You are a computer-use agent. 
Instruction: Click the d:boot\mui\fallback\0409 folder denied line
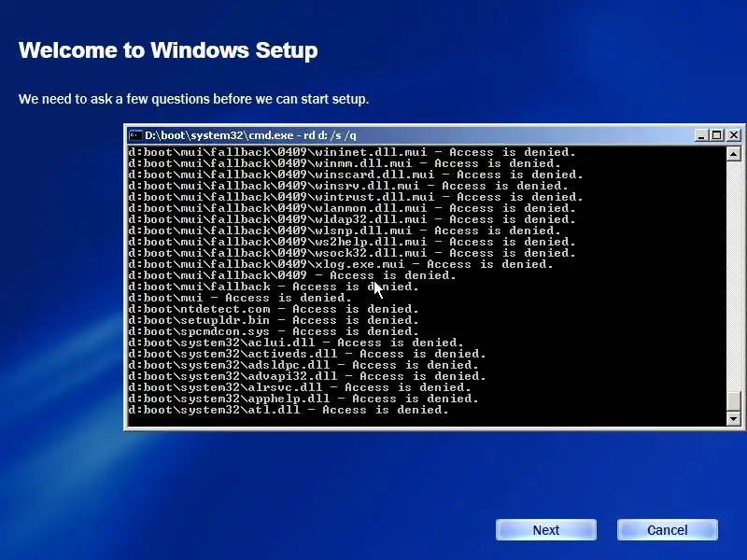tap(292, 275)
